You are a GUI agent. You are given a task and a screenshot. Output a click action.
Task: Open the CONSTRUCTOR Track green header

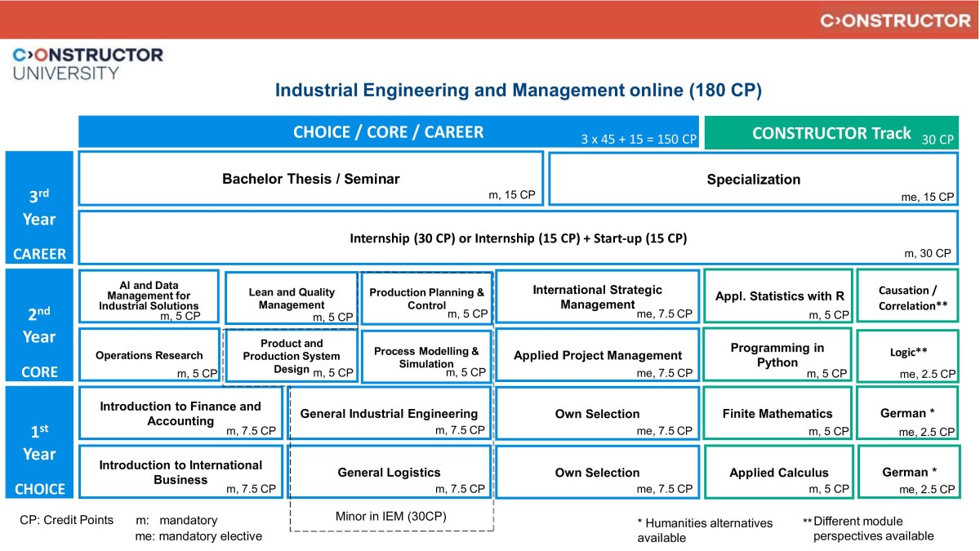(x=831, y=133)
